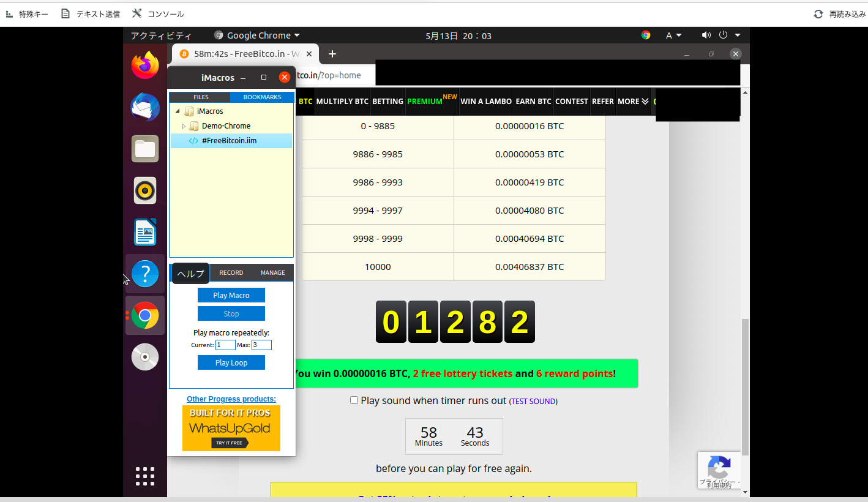The height and width of the screenshot is (502, 868).
Task: Click the TEST SOUND link
Action: point(533,402)
